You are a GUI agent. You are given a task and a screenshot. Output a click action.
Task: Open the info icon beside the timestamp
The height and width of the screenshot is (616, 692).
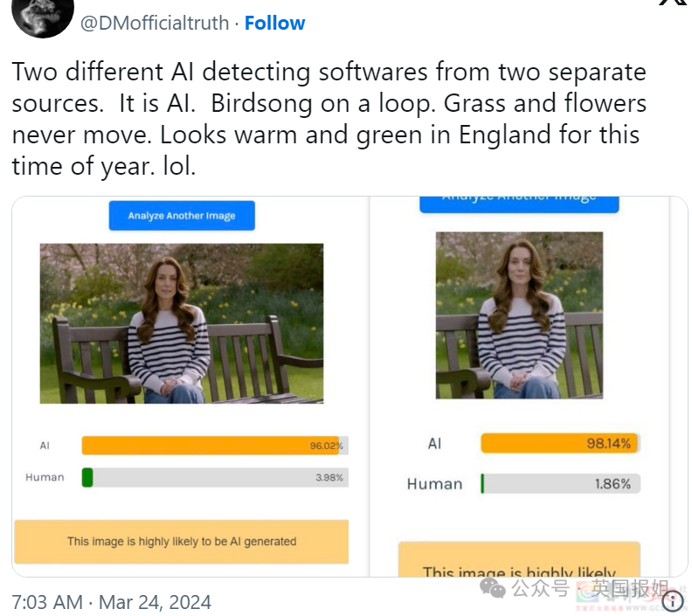[672, 600]
